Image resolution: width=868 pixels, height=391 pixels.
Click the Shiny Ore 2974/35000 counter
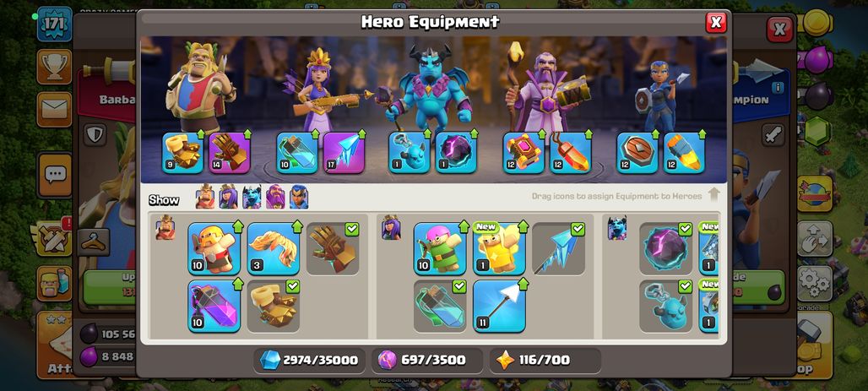[309, 361]
